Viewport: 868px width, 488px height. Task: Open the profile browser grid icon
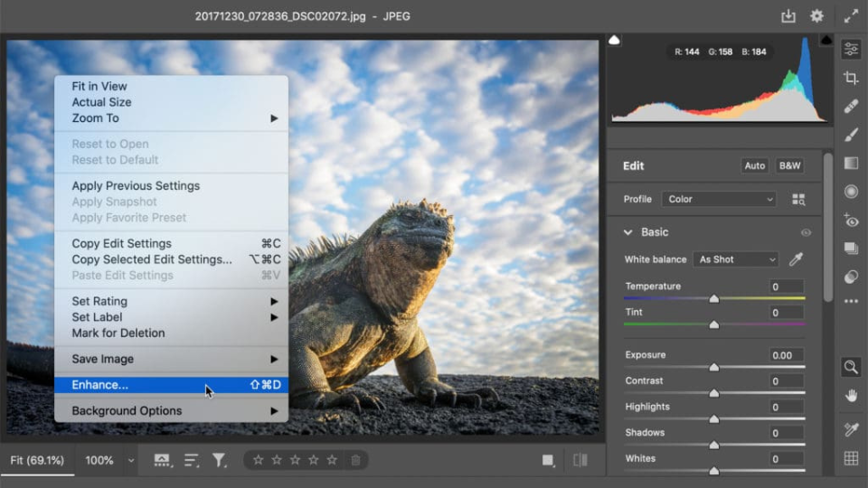798,199
